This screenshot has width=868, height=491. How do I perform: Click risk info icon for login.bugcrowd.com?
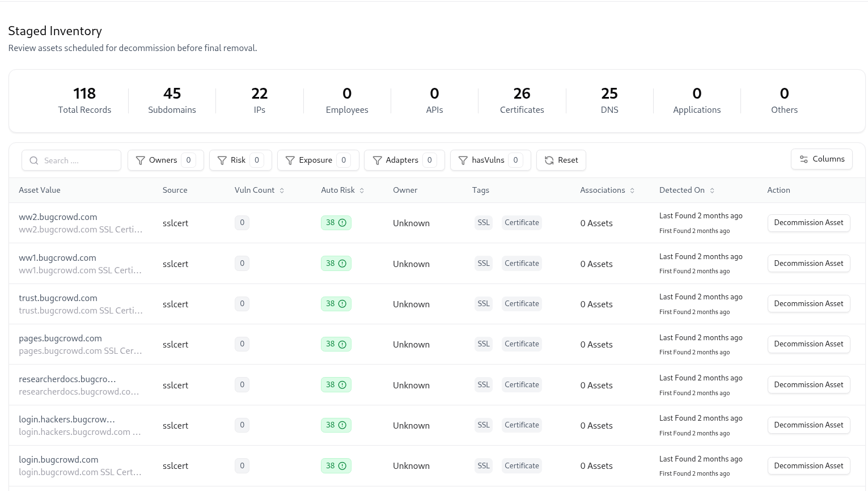(342, 466)
